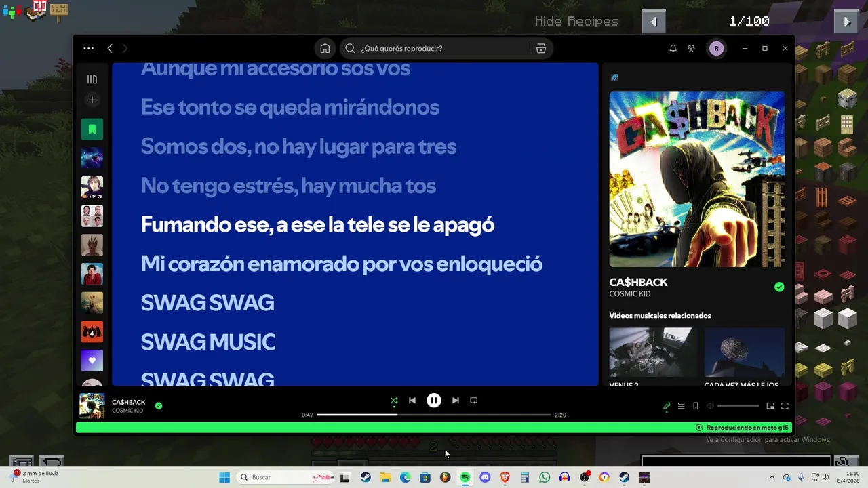Screen dimensions: 868x488
Task: Go forward with the right arrow in Spotify
Action: pyautogui.click(x=125, y=48)
